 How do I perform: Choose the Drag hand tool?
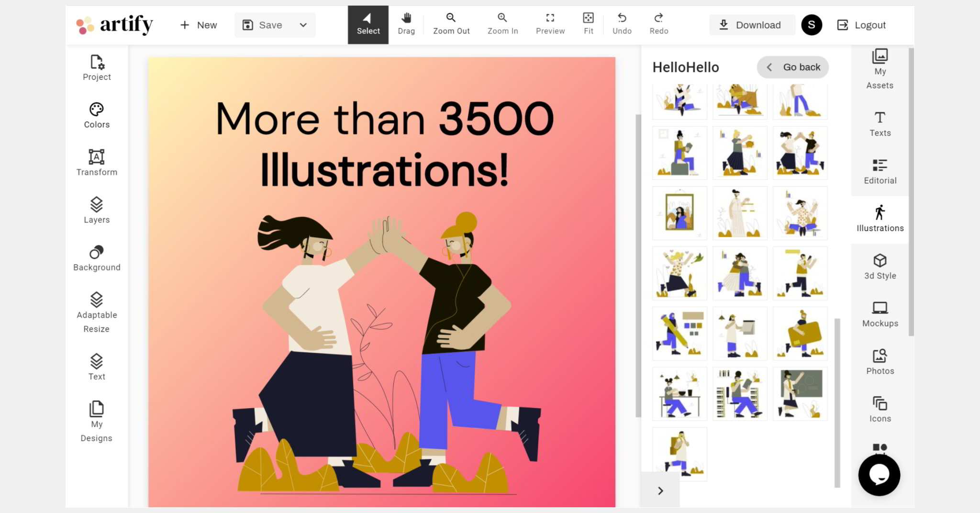[x=406, y=25]
